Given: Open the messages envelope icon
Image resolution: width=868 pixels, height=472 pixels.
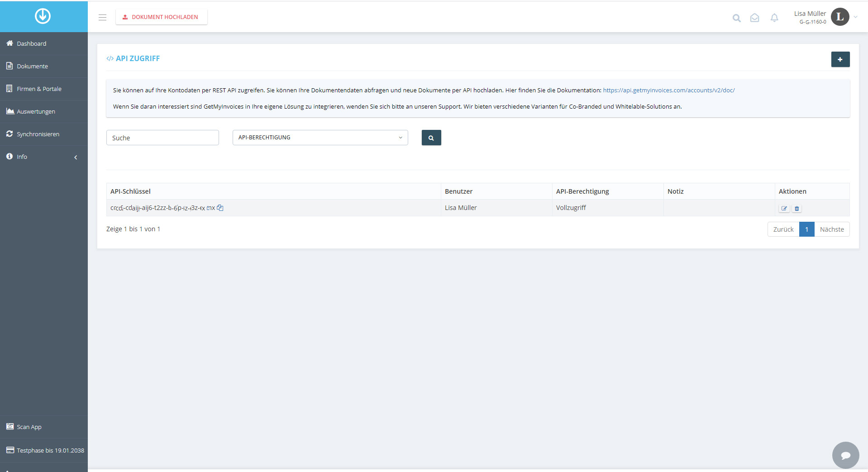Looking at the screenshot, I should click(x=755, y=18).
